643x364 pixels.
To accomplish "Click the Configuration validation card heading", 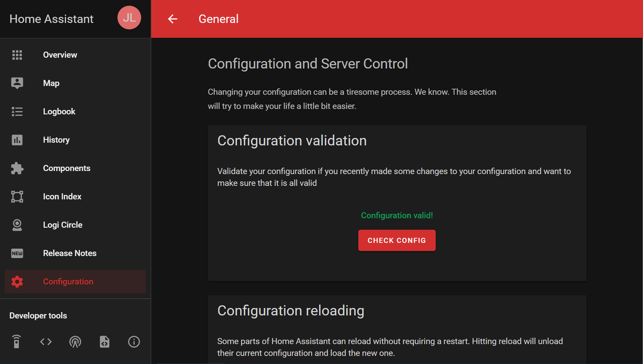I will pos(292,141).
